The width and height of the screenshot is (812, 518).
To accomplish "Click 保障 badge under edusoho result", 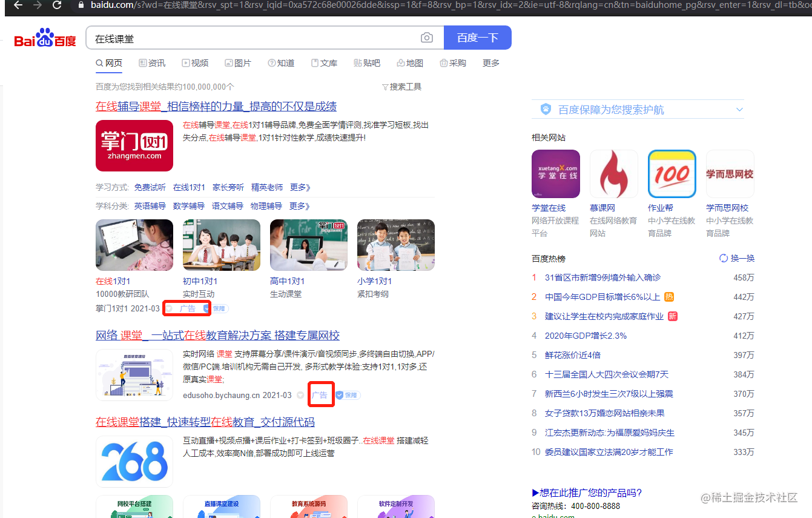I will [x=348, y=395].
